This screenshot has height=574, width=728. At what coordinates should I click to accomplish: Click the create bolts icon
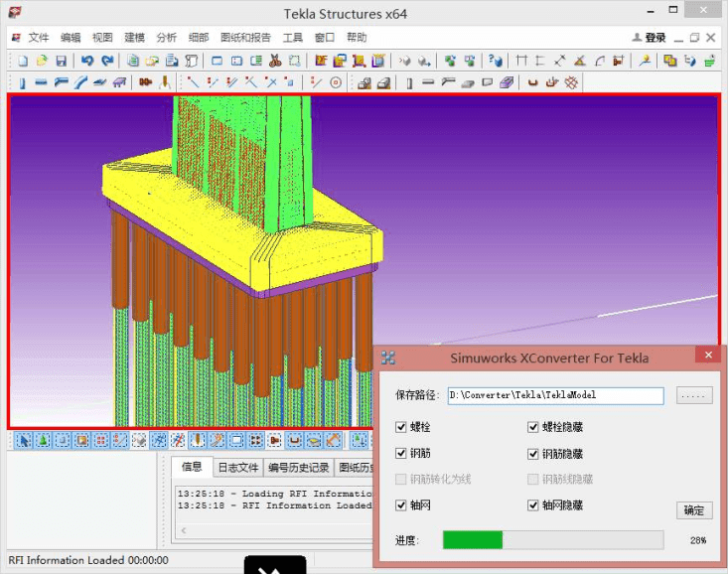click(x=145, y=83)
